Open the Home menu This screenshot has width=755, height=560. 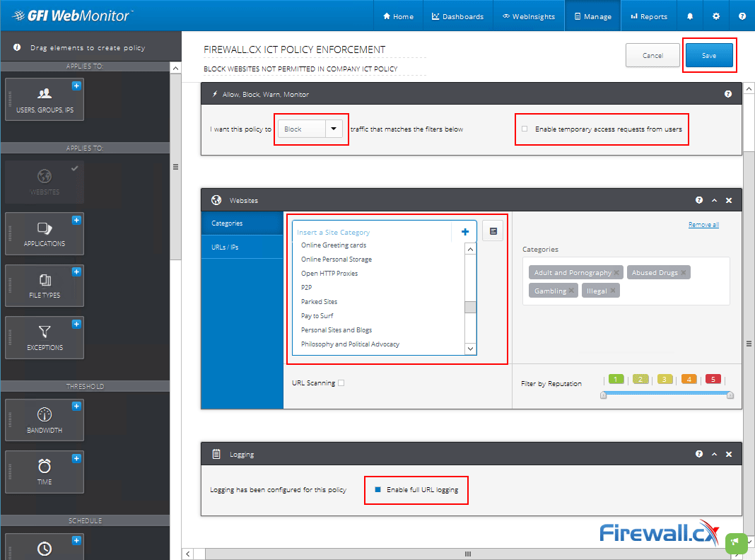coord(398,16)
